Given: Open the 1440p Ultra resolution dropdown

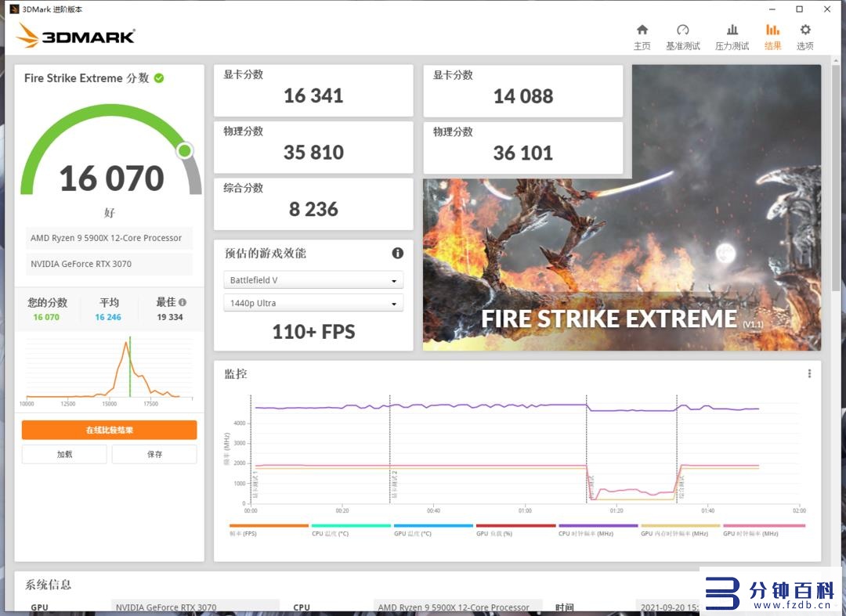Looking at the screenshot, I should (x=313, y=303).
